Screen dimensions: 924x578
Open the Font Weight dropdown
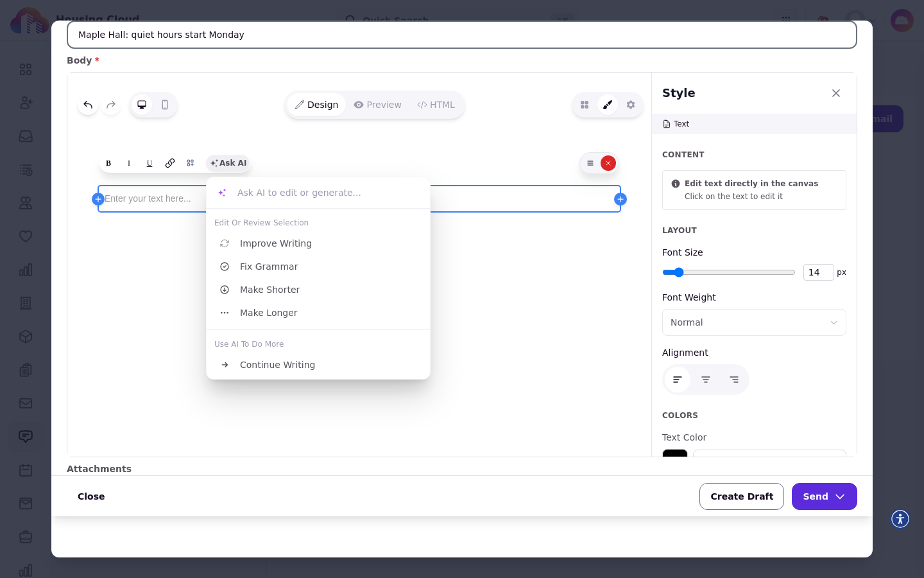[754, 322]
